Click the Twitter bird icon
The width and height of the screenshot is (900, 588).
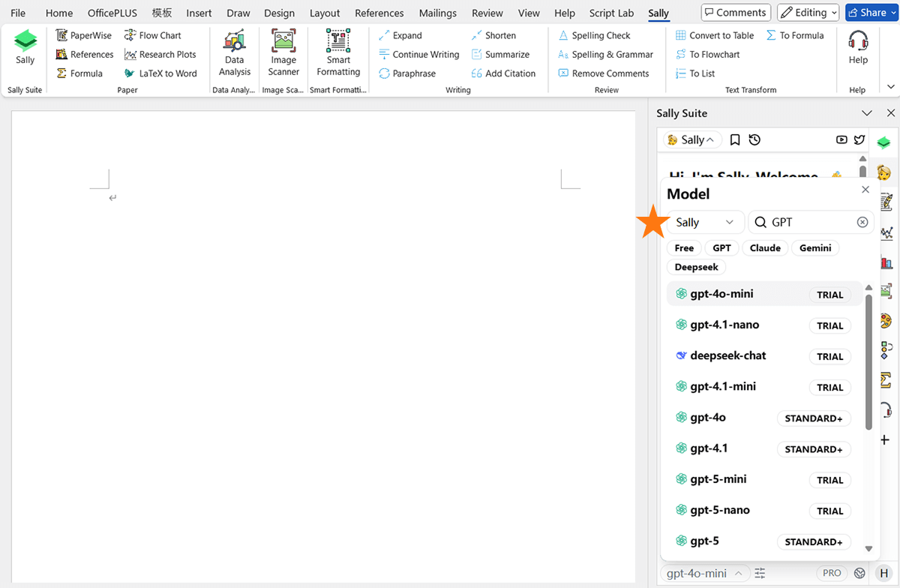(859, 139)
